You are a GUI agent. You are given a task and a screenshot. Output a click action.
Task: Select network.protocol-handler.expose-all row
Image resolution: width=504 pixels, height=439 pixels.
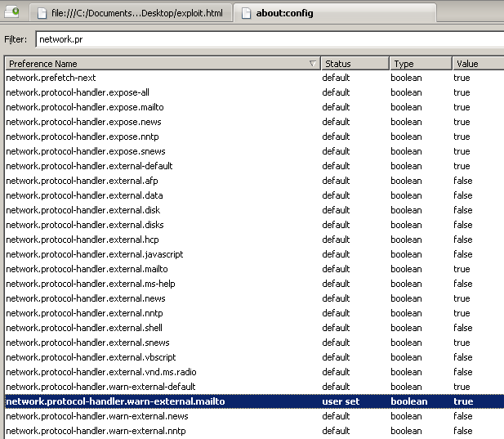tap(254, 92)
